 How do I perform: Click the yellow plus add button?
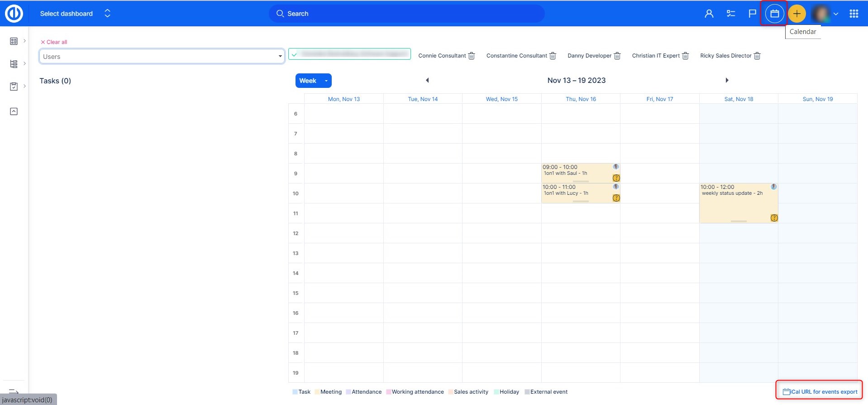[x=796, y=14]
